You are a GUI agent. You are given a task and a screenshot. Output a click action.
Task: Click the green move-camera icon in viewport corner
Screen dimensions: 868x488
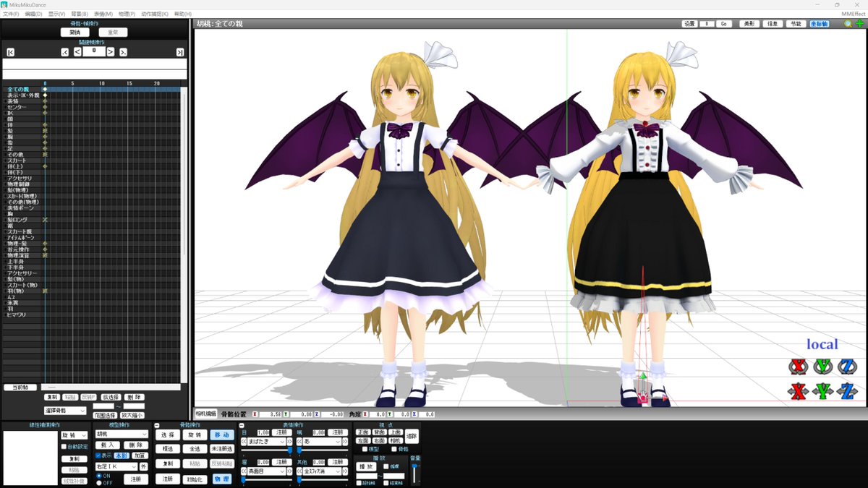point(859,24)
